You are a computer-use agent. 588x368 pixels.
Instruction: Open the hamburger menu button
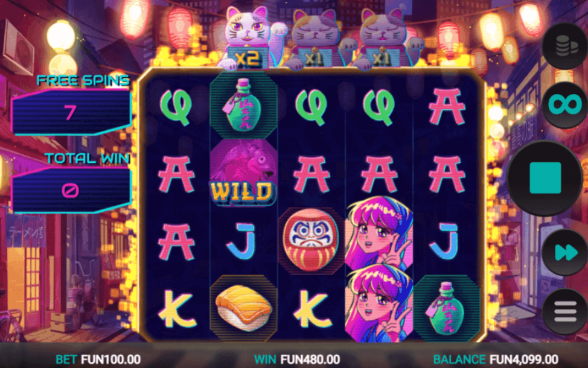[566, 311]
